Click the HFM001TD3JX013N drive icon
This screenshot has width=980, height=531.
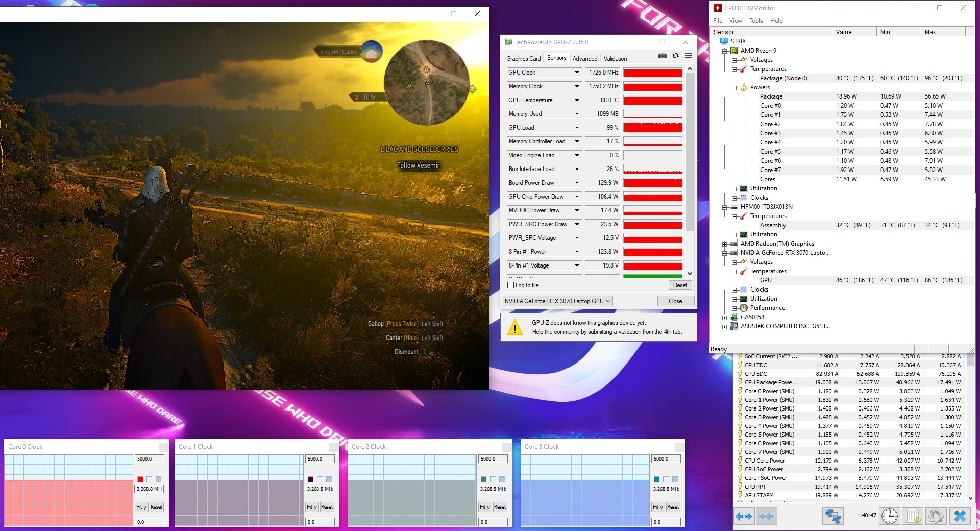734,207
